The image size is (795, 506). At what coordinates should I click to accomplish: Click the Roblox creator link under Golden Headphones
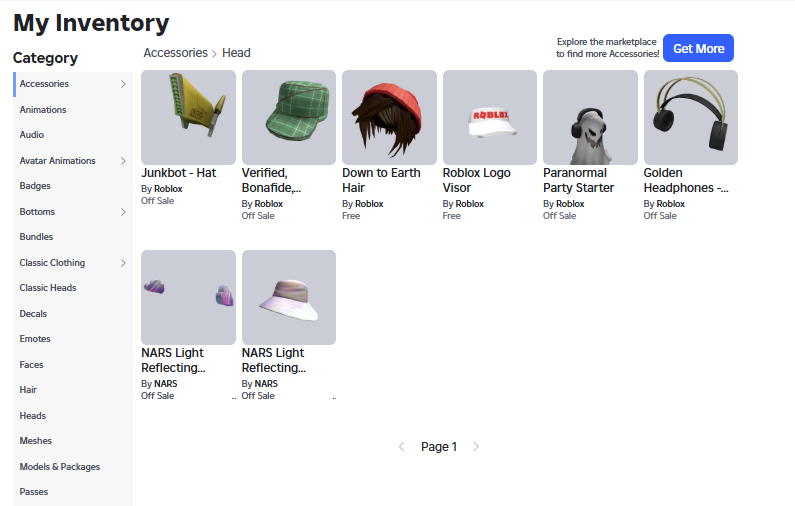pos(670,204)
